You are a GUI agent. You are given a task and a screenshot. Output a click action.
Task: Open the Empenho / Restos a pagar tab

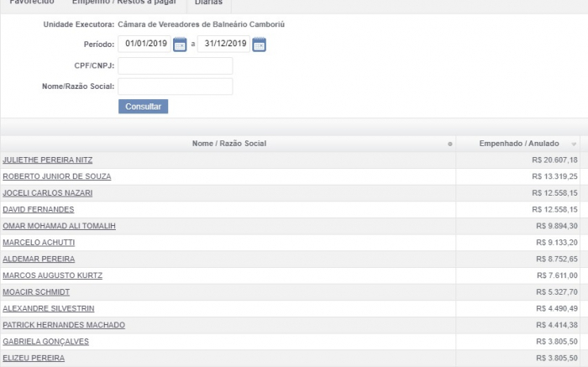[124, 3]
